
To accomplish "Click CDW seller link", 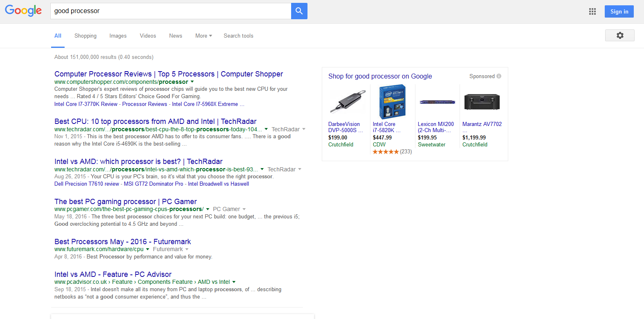I will [x=379, y=145].
